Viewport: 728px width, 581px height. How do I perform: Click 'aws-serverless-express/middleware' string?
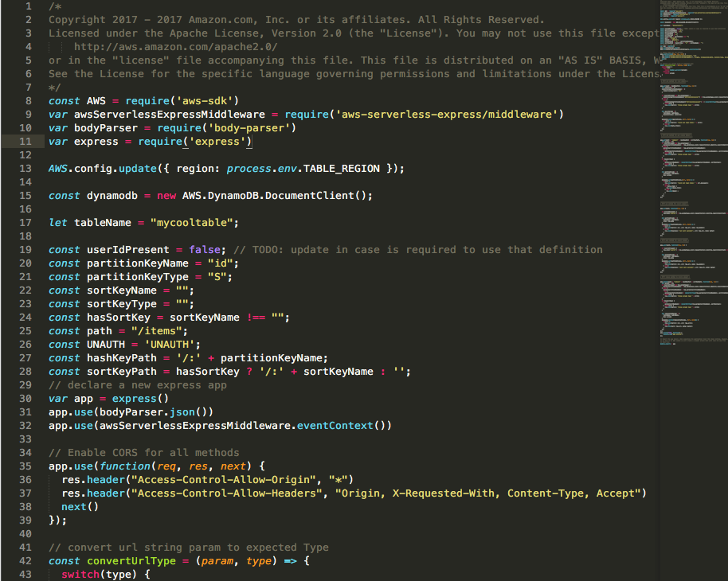point(447,114)
